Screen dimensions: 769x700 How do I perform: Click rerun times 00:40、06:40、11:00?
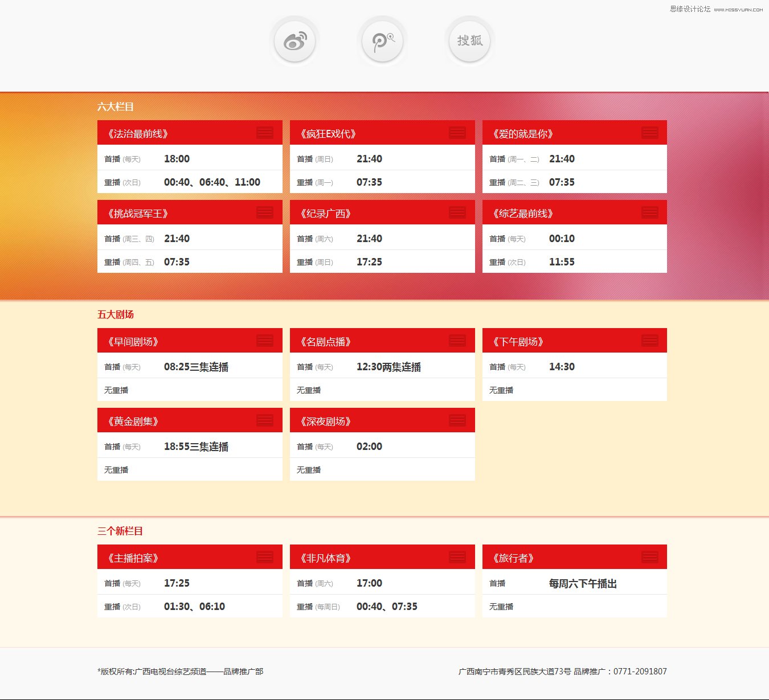[212, 182]
